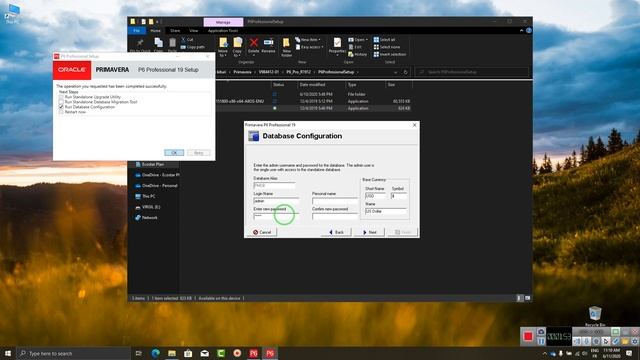Image resolution: width=640 pixels, height=360 pixels.
Task: Click Cut in Explorer ribbon
Action: tap(187, 40)
